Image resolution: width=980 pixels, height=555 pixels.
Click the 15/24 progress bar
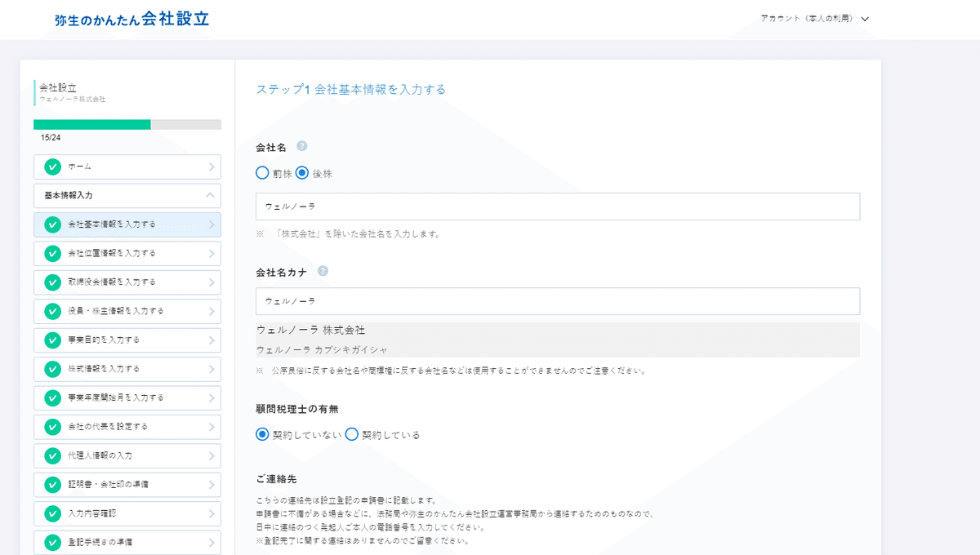click(x=127, y=124)
